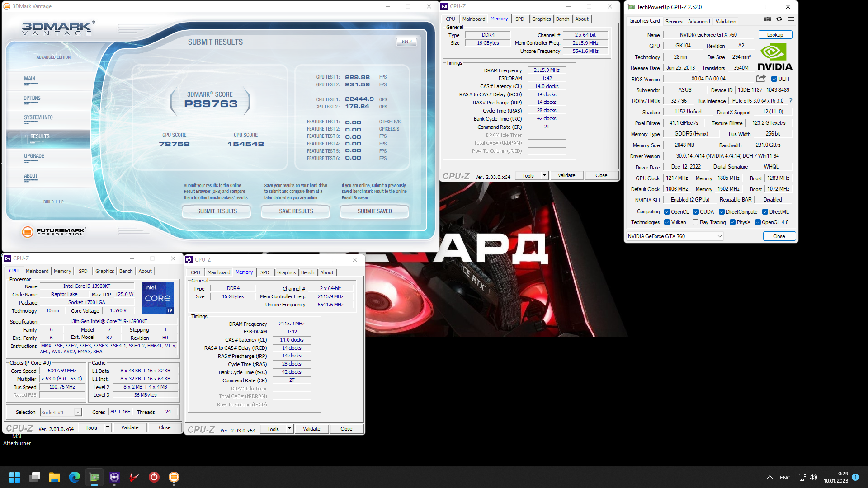Screen dimensions: 868x488
Task: Toggle the OpenGL 4.6 checkbox
Action: 758,222
